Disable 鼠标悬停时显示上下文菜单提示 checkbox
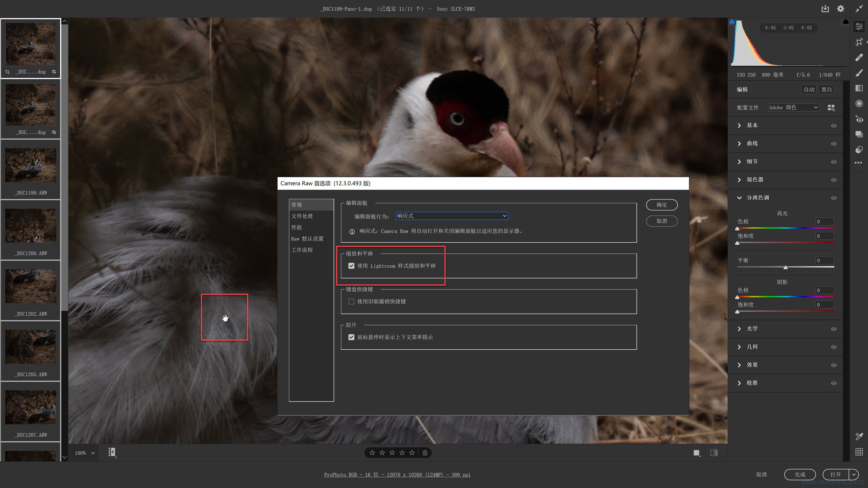This screenshot has height=488, width=868. [351, 337]
